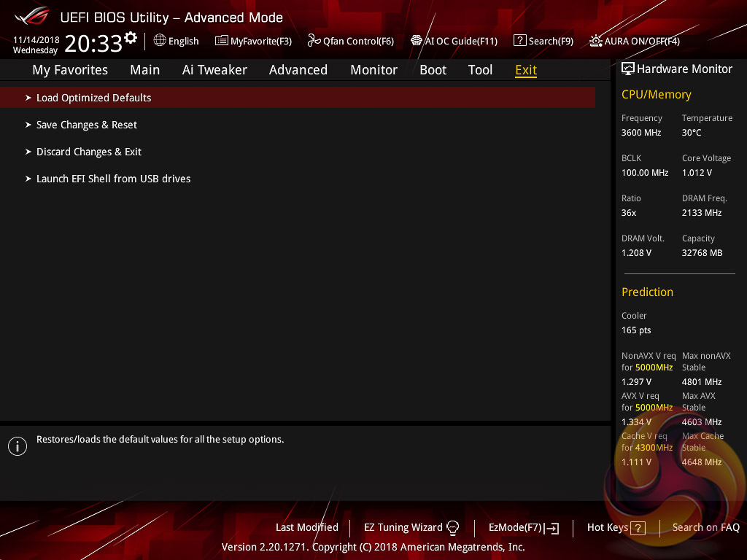Toggle AURA ON/OFF(F4)
The height and width of the screenshot is (560, 747).
635,41
